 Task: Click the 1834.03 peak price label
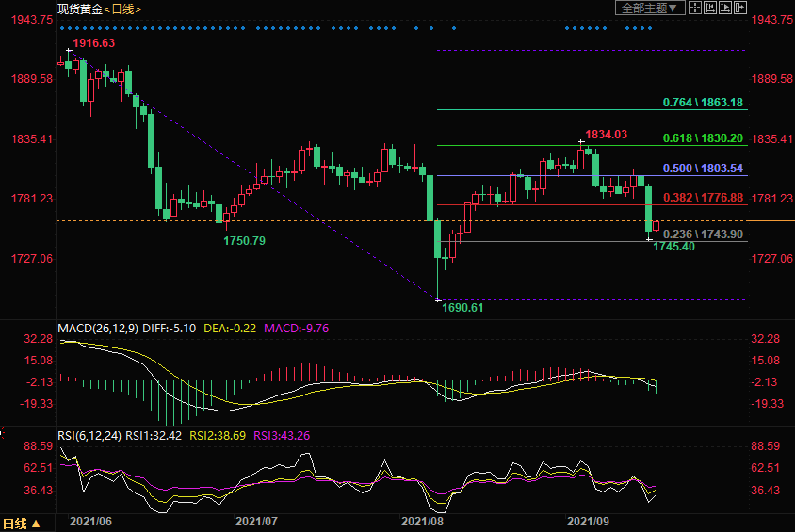[x=606, y=135]
